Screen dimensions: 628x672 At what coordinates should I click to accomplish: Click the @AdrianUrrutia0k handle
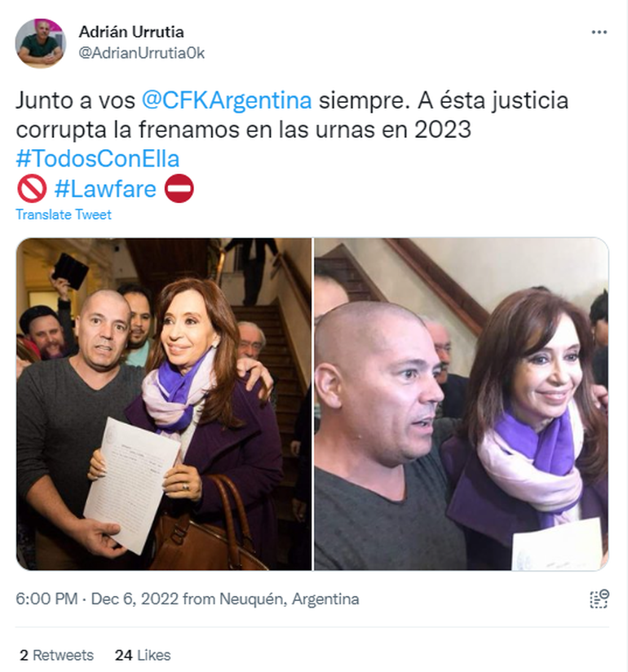(x=141, y=53)
